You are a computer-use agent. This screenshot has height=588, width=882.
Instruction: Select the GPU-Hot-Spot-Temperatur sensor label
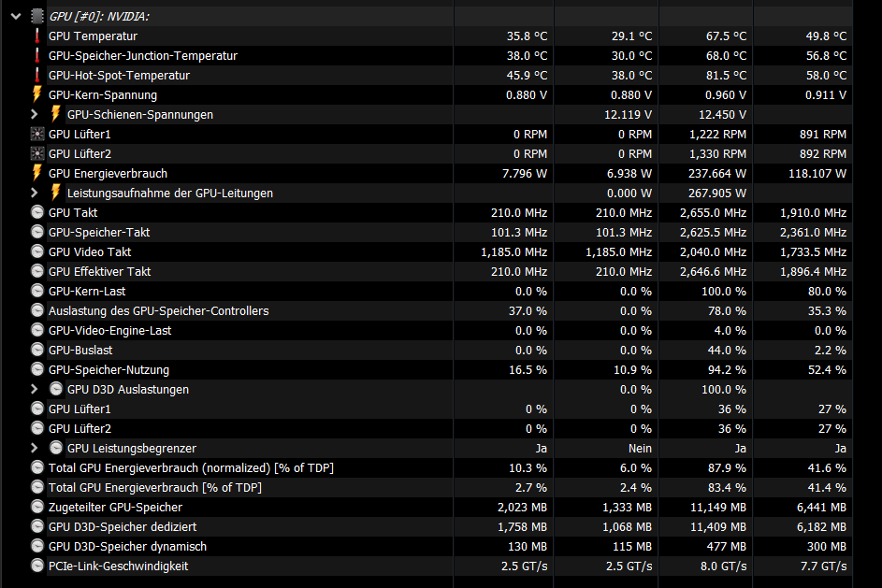point(119,76)
